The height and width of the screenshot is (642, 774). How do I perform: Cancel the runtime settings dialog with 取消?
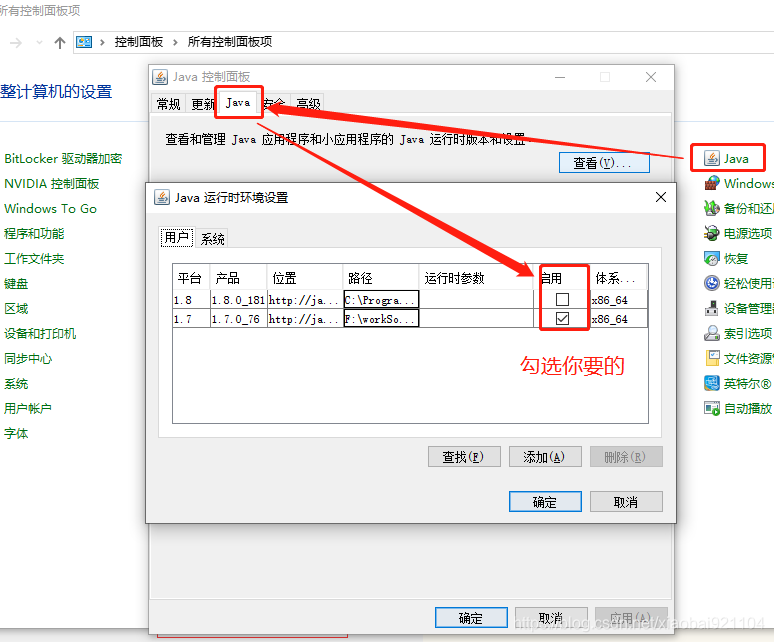(626, 502)
